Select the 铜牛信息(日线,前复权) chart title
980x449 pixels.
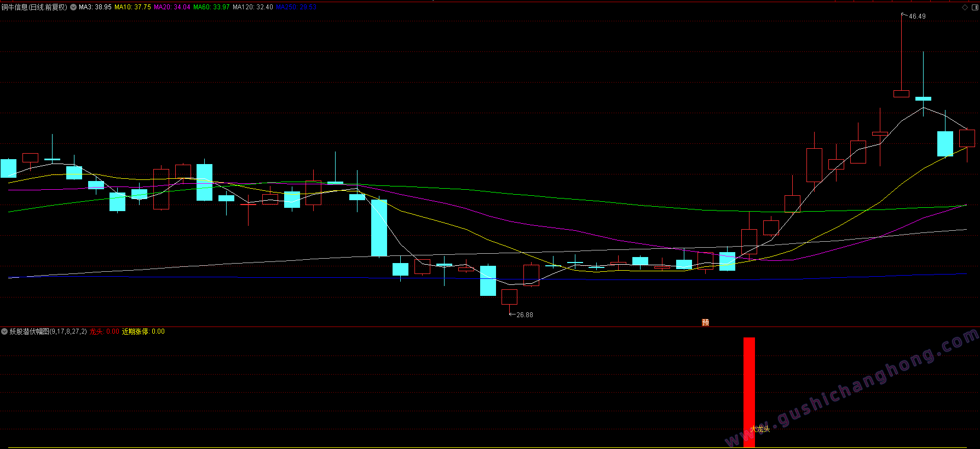34,7
